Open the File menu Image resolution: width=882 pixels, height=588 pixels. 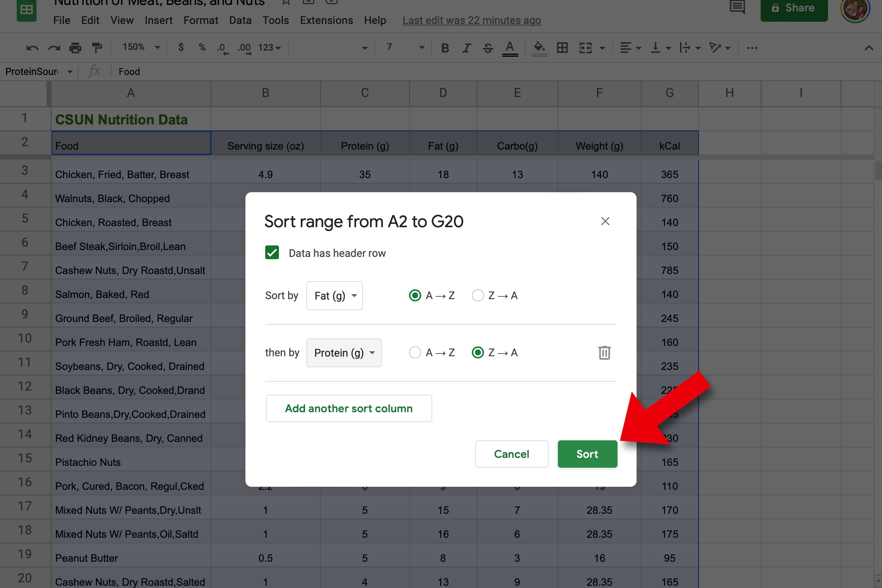click(x=62, y=20)
